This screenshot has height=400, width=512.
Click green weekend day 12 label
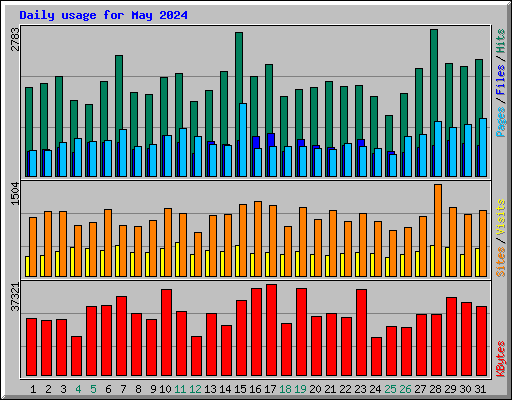pyautogui.click(x=195, y=389)
